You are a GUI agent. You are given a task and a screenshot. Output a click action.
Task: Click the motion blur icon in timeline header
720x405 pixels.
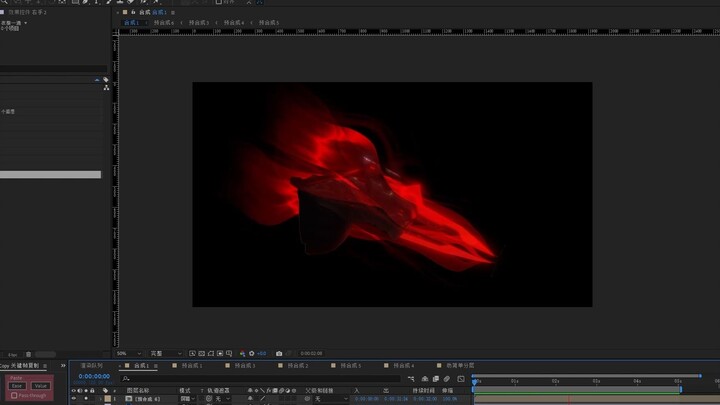tap(447, 379)
